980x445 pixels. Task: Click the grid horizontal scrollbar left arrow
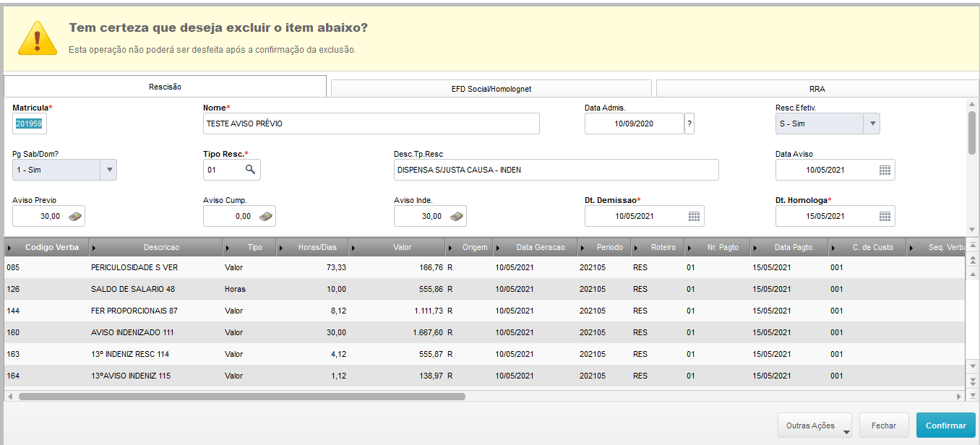(x=9, y=396)
